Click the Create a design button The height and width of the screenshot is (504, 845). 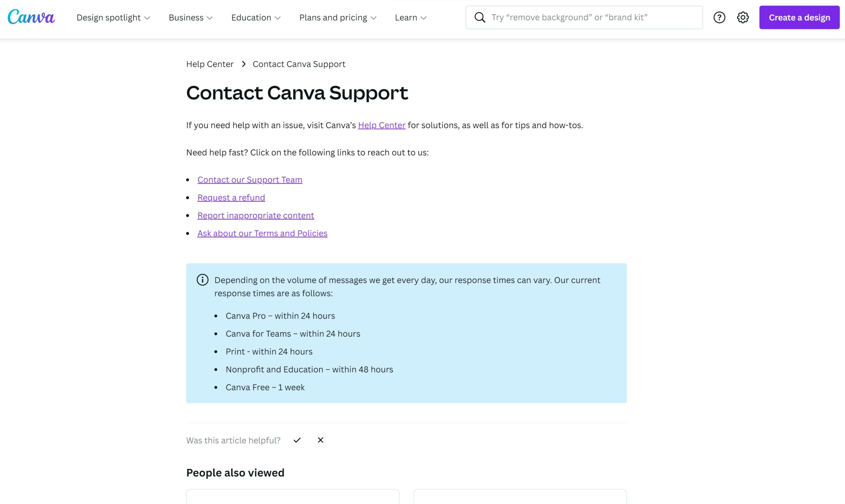(799, 17)
